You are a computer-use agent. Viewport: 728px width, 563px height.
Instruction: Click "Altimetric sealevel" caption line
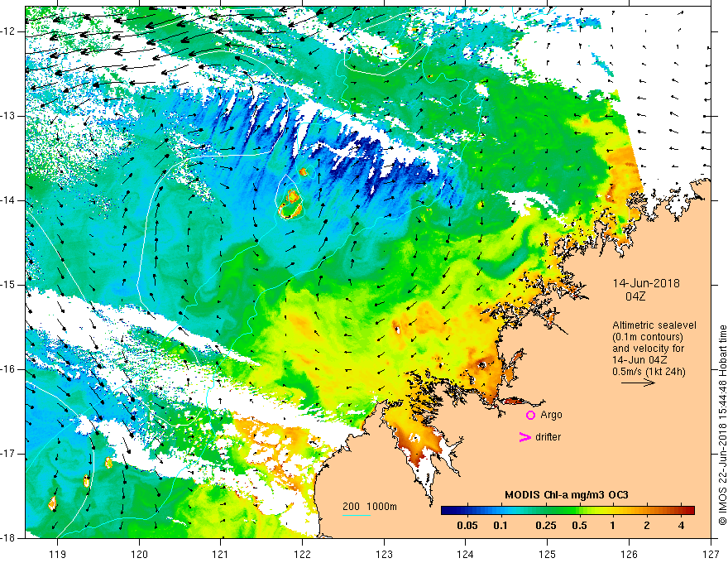pos(654,325)
